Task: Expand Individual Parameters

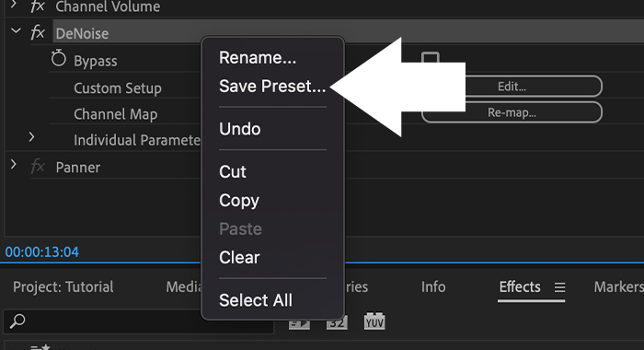Action: pyautogui.click(x=31, y=137)
